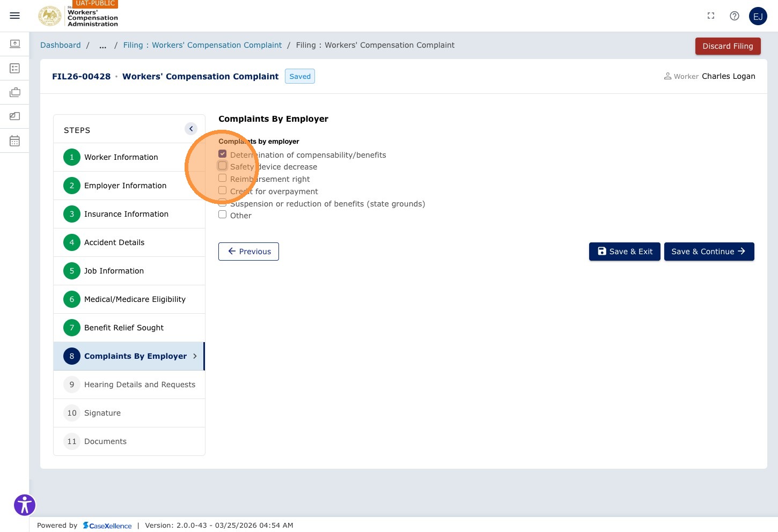Go to step 2 Employer Information
The height and width of the screenshot is (532, 778).
pos(129,186)
